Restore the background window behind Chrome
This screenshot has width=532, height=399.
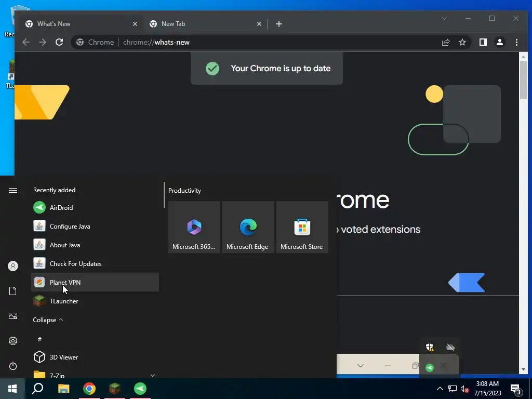pos(415,365)
